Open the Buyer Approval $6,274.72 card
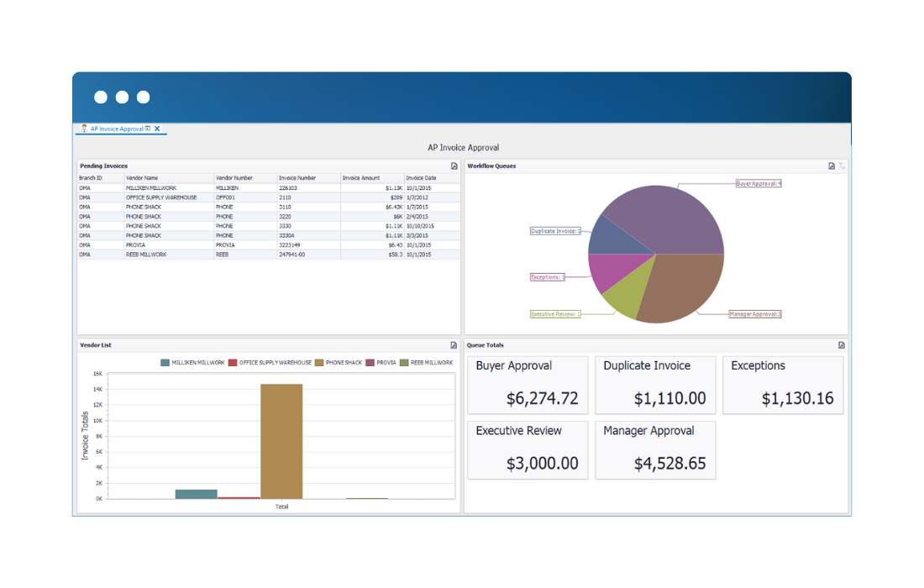This screenshot has width=924, height=588. tap(528, 385)
